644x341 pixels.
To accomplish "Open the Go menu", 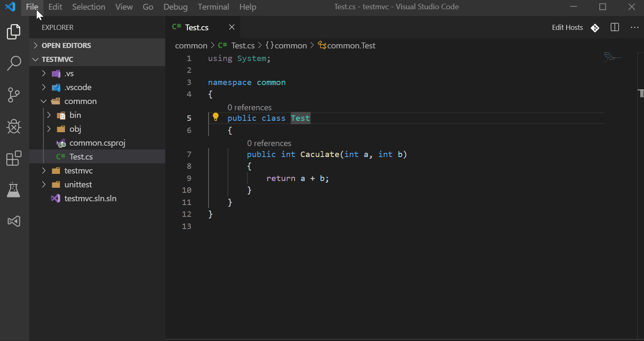I will (148, 7).
